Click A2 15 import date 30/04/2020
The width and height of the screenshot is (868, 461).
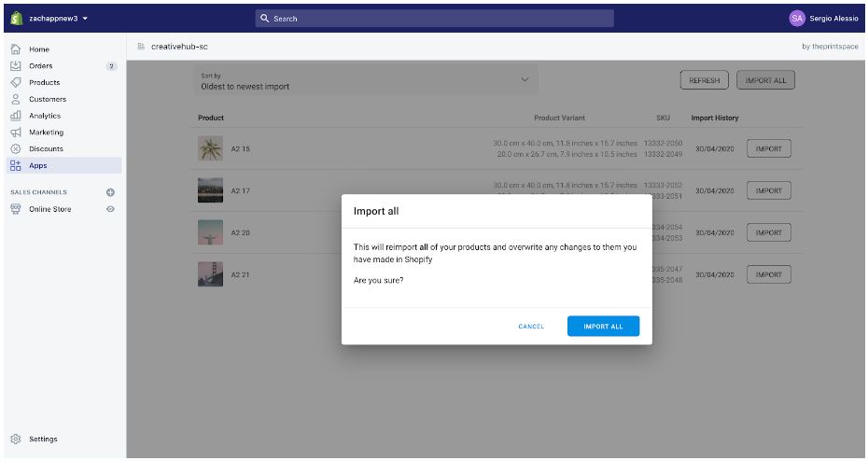point(715,149)
